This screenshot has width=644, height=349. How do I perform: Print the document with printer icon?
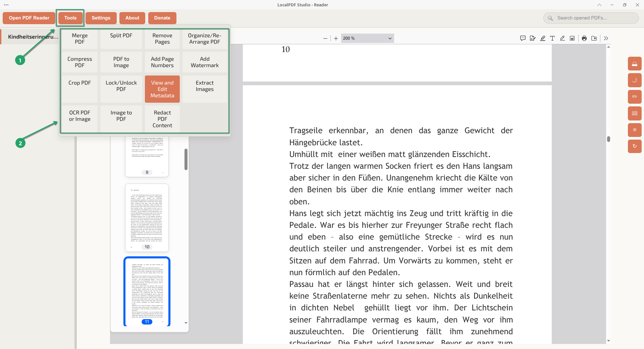(584, 38)
